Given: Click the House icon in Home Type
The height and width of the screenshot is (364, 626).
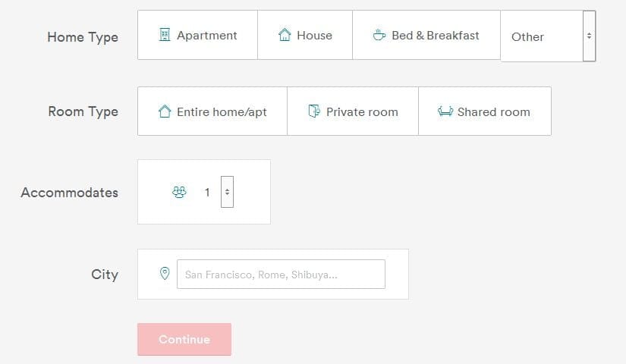Looking at the screenshot, I should 285,35.
